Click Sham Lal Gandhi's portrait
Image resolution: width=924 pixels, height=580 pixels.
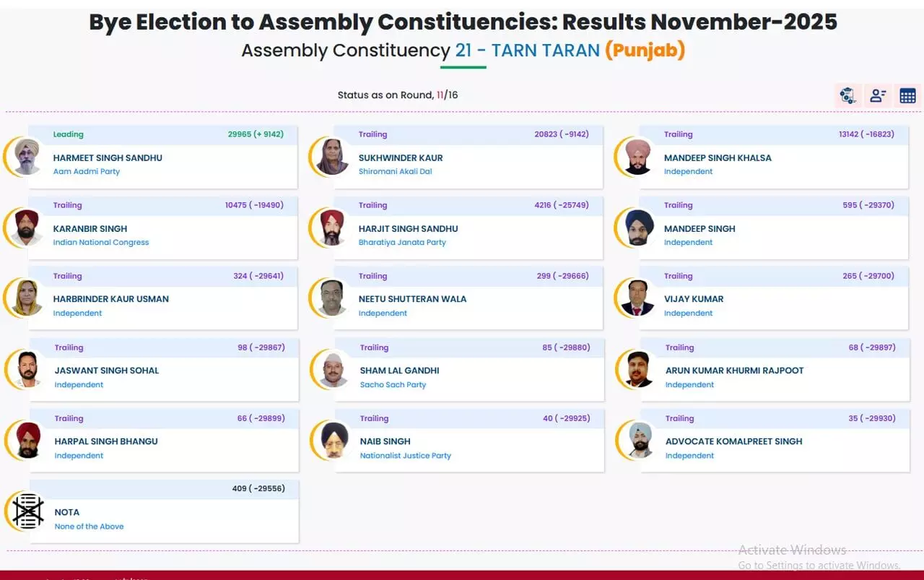click(x=334, y=370)
